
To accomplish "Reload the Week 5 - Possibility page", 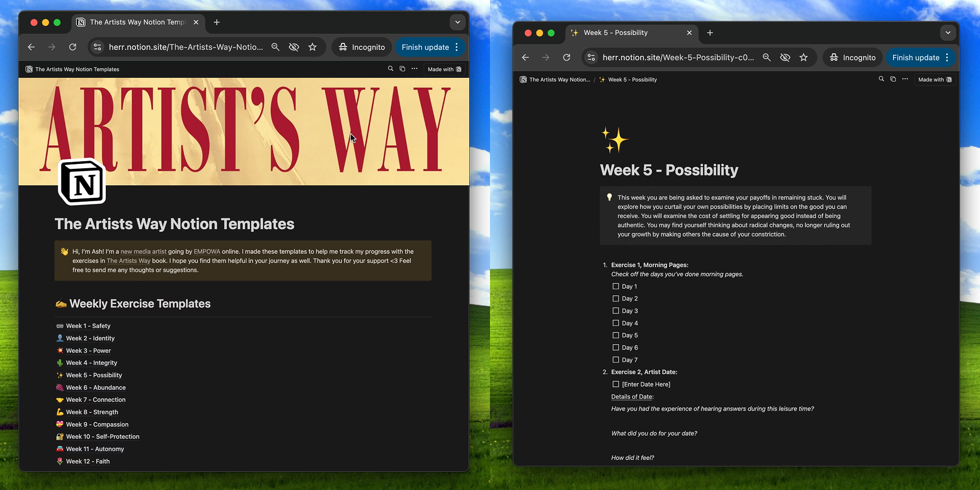I will [567, 58].
